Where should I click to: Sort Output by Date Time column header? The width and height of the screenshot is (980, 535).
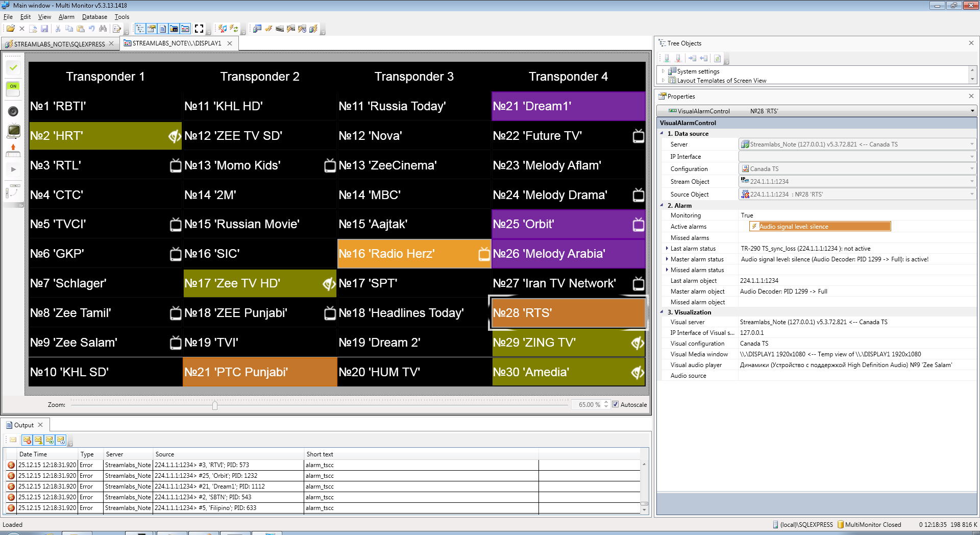pos(47,454)
